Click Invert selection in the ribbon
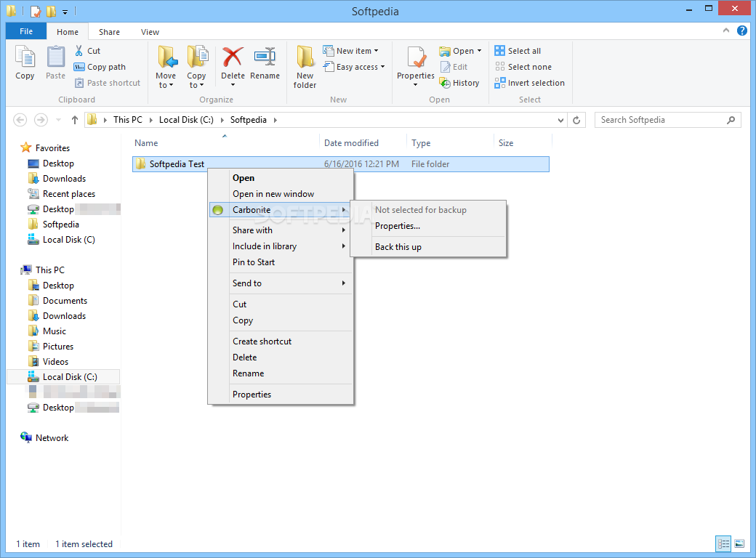Screen dimensions: 756x558 point(529,83)
